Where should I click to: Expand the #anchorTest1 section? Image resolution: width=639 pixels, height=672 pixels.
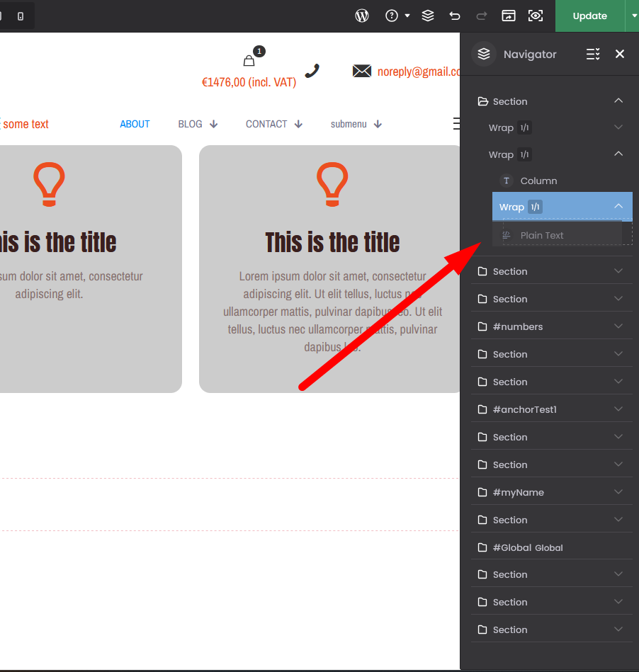point(618,409)
